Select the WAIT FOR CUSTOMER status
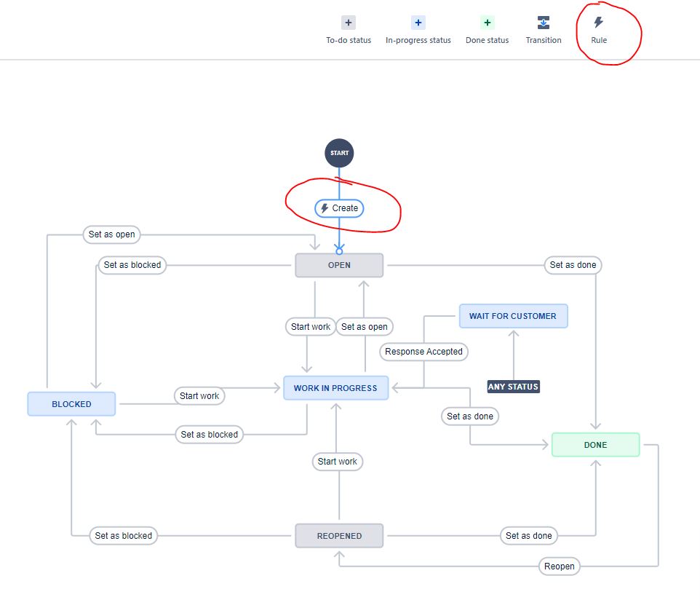This screenshot has height=608, width=700. (513, 316)
